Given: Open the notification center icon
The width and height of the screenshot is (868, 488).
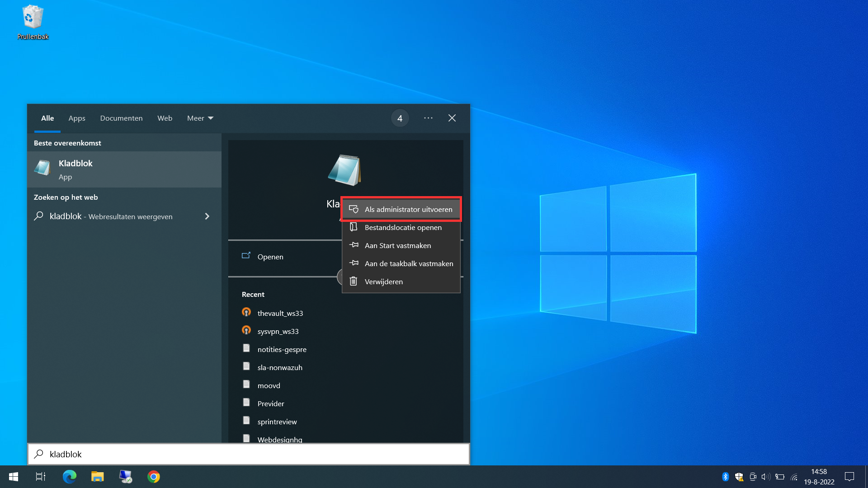Looking at the screenshot, I should point(849,477).
